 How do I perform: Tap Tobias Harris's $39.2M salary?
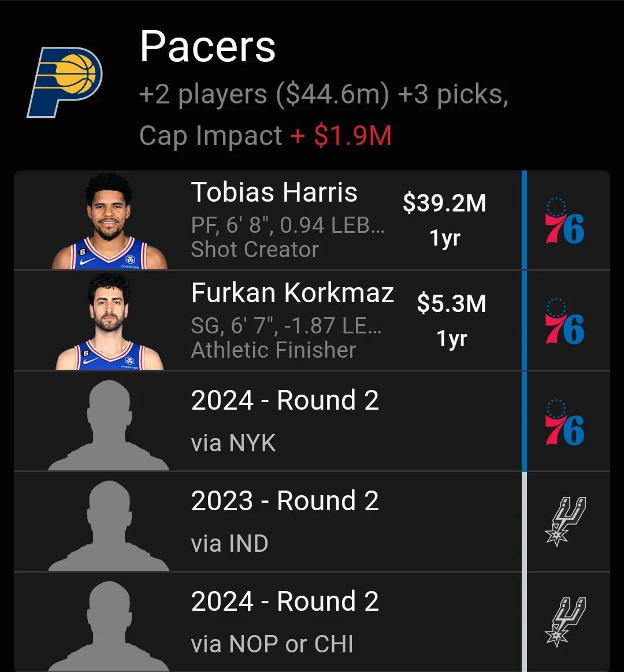tap(444, 203)
